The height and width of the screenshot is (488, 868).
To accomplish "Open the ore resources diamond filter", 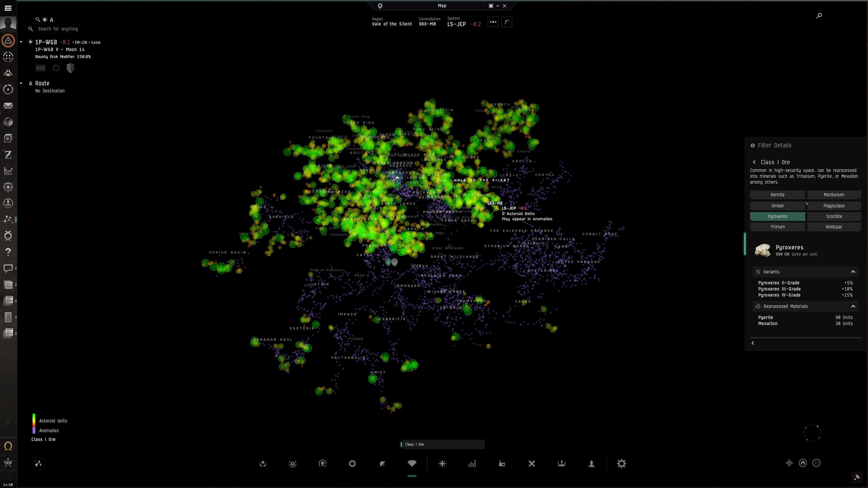I will 412,463.
